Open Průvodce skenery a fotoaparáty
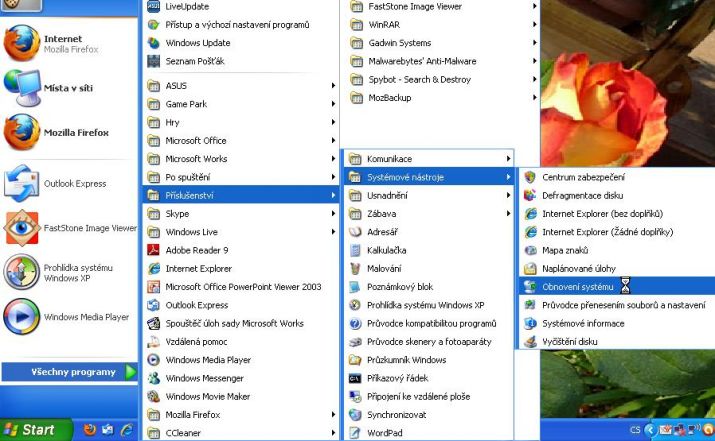The width and height of the screenshot is (715, 441). tap(429, 342)
